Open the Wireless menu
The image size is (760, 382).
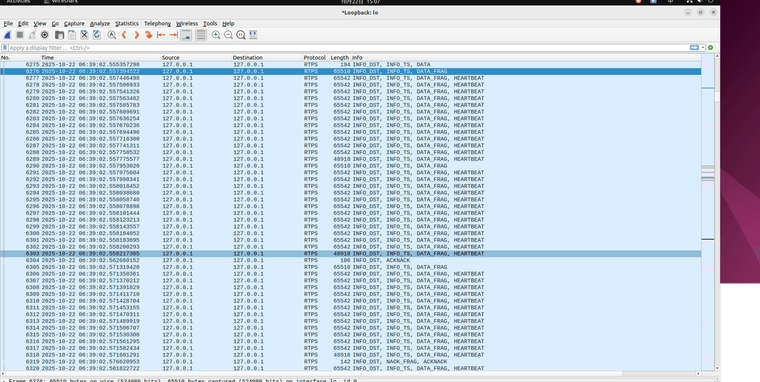pyautogui.click(x=187, y=23)
